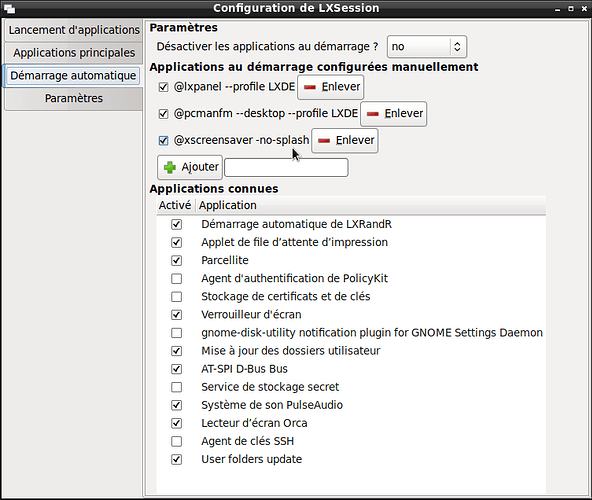Switch to Applications principales tab
592x500 pixels.
click(74, 53)
